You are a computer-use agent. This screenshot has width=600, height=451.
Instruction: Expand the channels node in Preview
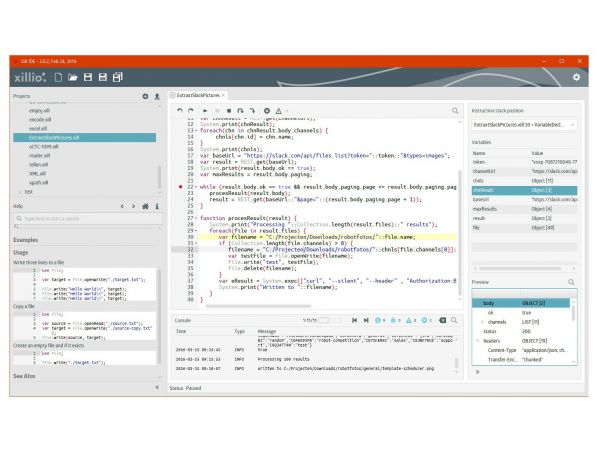482,322
